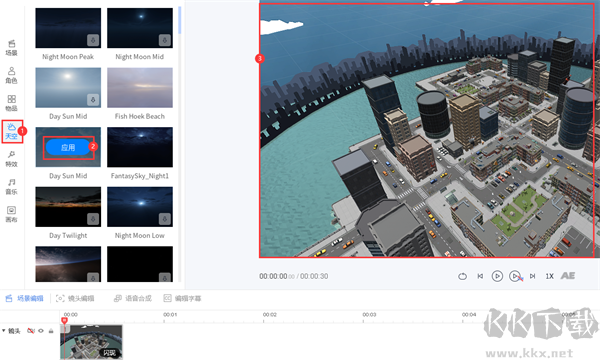Select the Day Twilight sky thumbnail
The width and height of the screenshot is (600, 360).
click(x=68, y=207)
